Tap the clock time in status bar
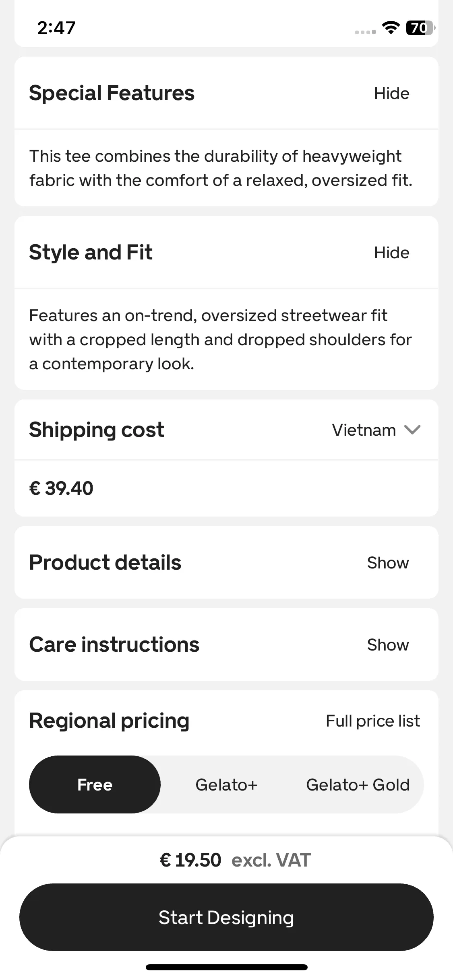This screenshot has height=980, width=453. click(56, 28)
